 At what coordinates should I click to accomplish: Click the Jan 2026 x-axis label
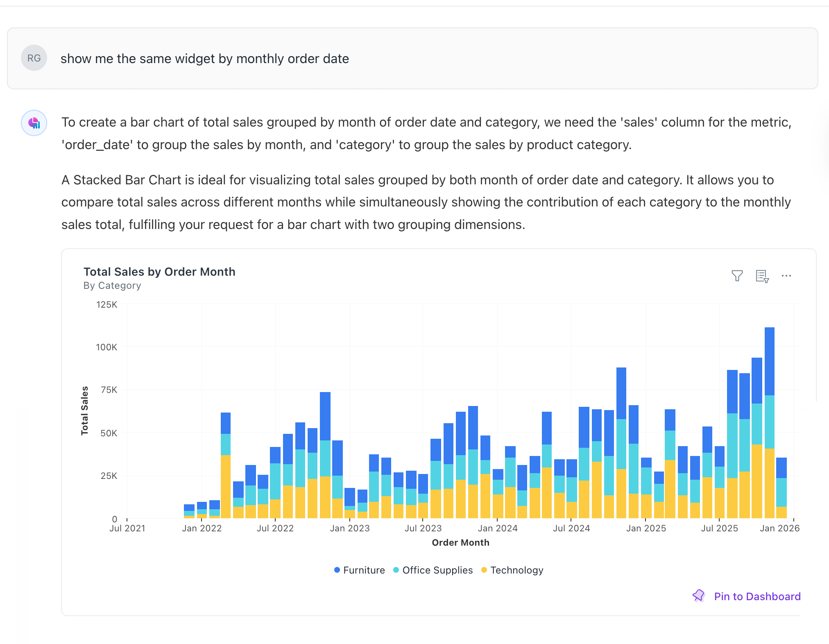click(779, 528)
